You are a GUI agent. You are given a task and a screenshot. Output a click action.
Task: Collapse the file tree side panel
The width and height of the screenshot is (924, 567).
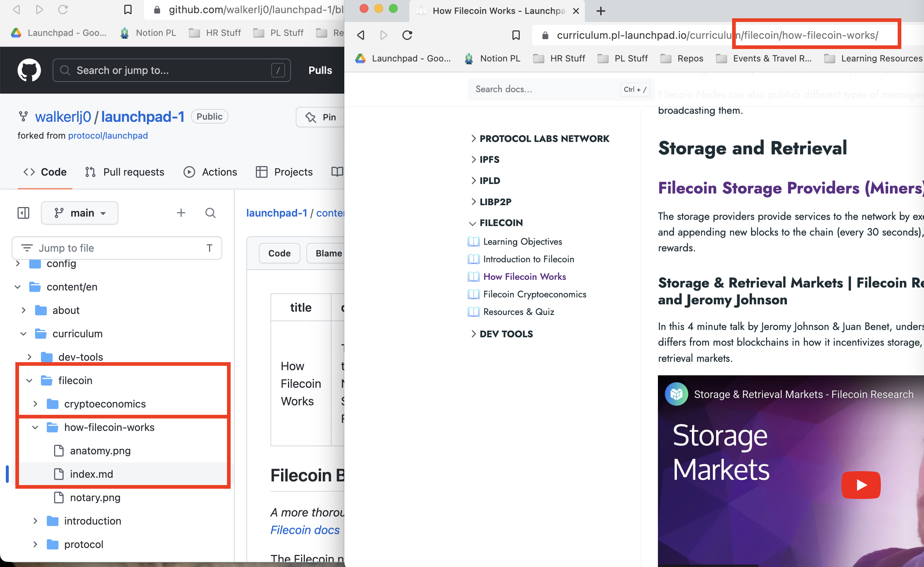[x=23, y=213]
